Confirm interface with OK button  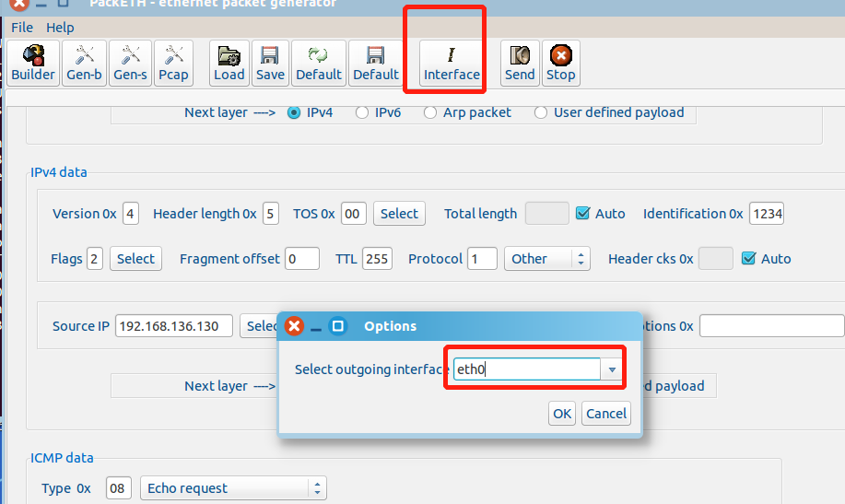point(562,414)
